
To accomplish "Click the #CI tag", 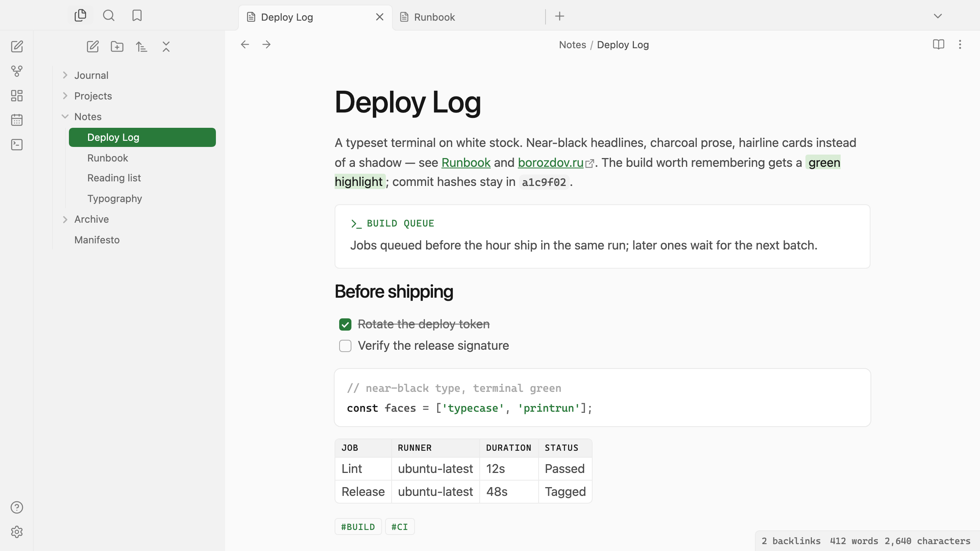I will coord(400,527).
